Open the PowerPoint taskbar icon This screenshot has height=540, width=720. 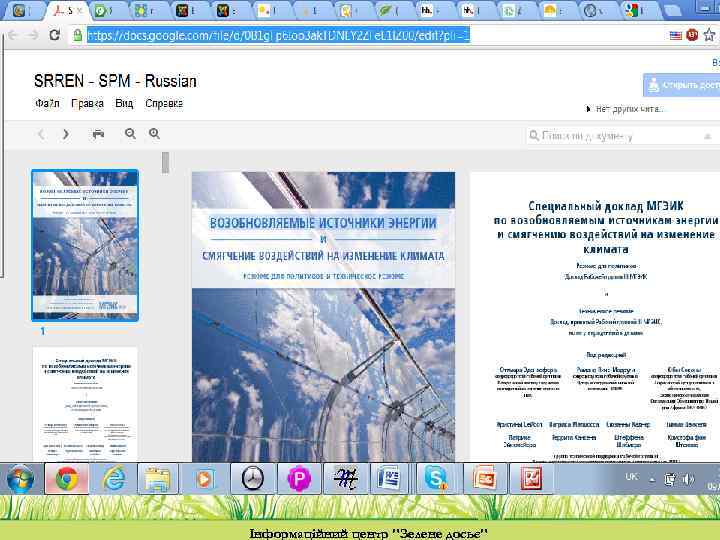tap(485, 478)
